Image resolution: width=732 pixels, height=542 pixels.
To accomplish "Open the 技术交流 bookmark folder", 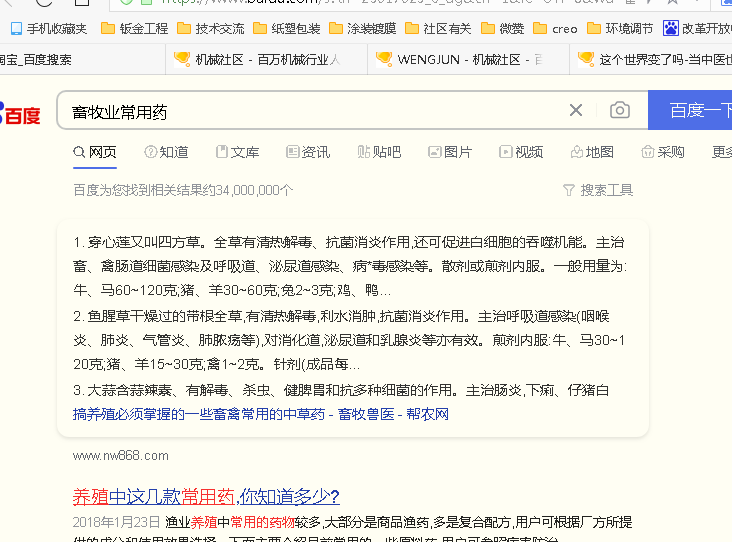I will tap(211, 29).
